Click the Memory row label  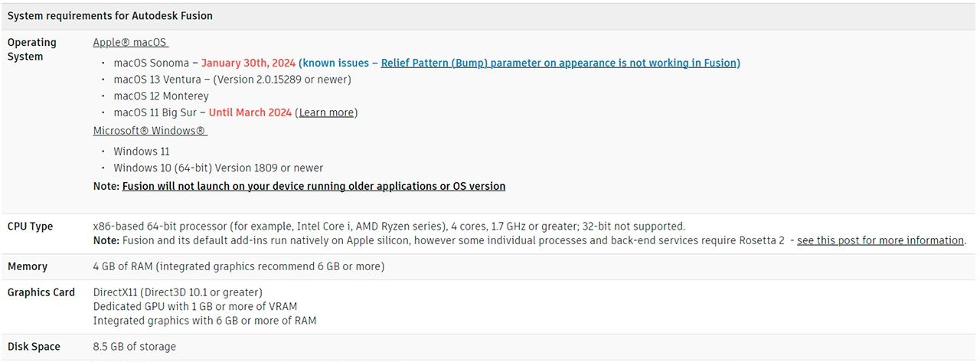coord(28,266)
